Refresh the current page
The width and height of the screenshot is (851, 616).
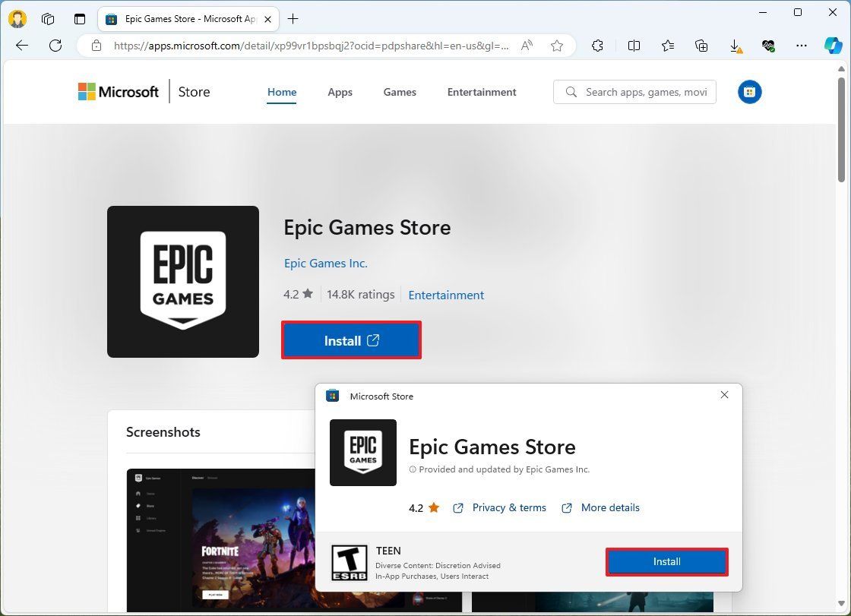pos(55,46)
